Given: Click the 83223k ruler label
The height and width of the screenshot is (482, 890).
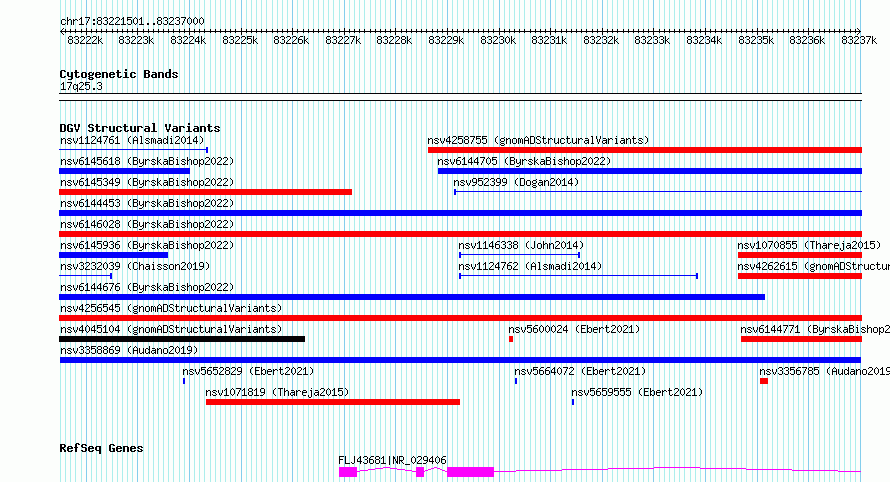Looking at the screenshot, I should point(136,40).
